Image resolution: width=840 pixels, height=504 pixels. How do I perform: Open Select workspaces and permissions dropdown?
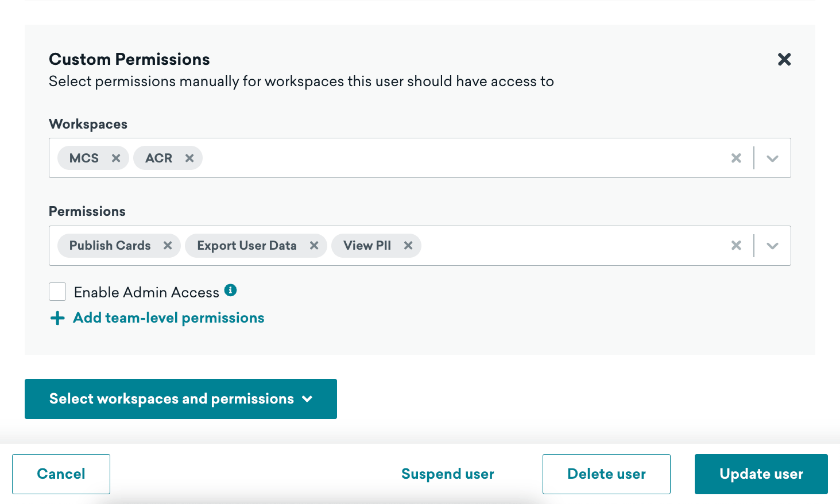(x=180, y=399)
